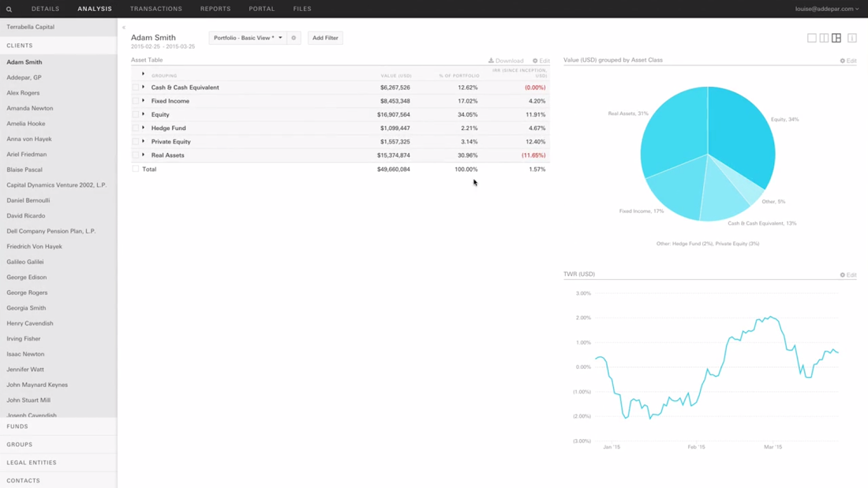Check the Equity row checkbox
868x488 pixels.
136,114
